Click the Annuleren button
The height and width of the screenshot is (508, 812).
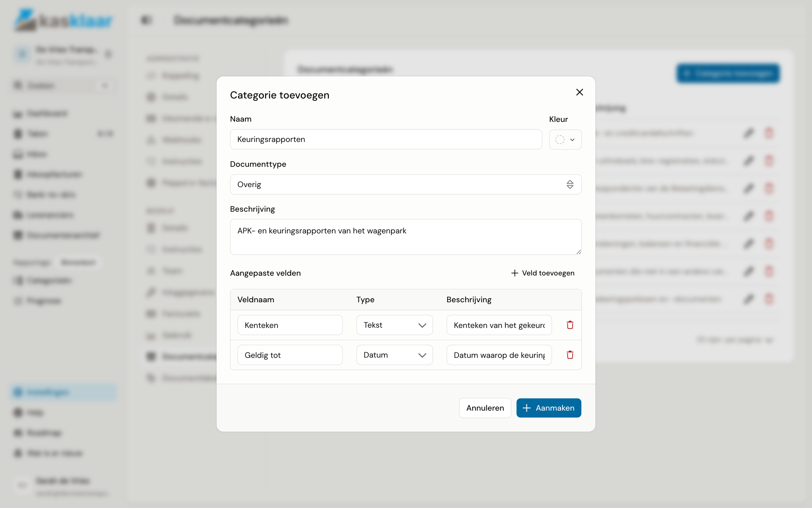(485, 408)
